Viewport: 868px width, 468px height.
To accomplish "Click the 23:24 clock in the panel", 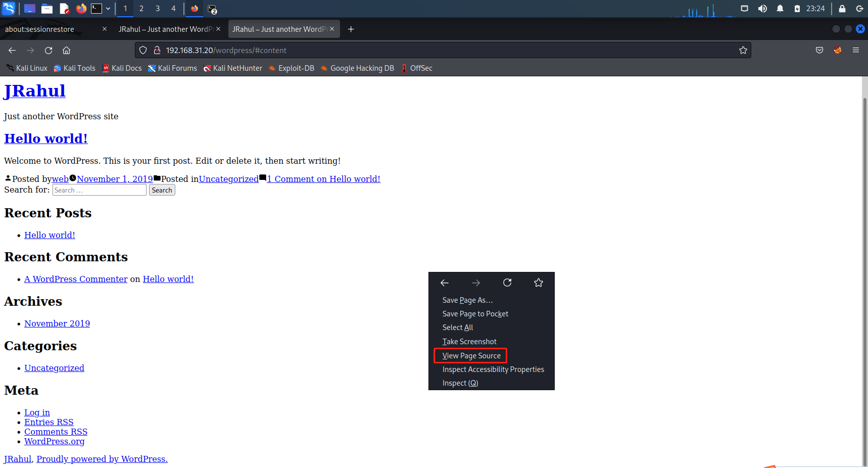I will (815, 9).
